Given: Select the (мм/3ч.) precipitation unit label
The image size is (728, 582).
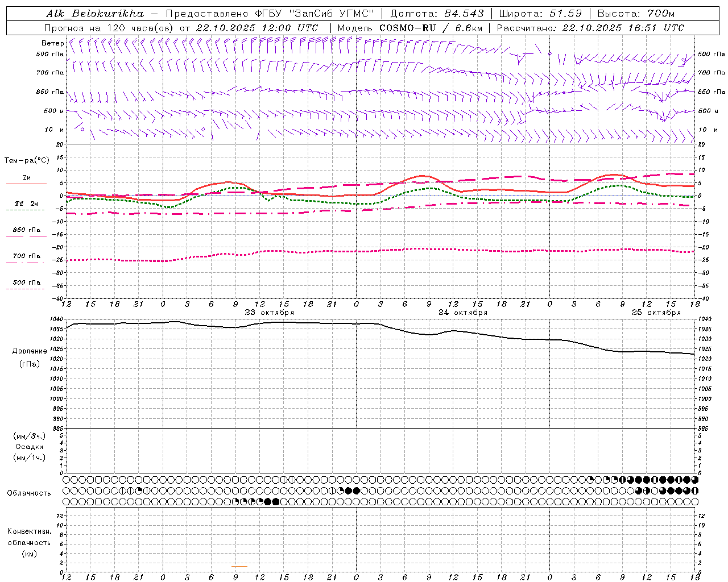Looking at the screenshot, I should [x=30, y=436].
